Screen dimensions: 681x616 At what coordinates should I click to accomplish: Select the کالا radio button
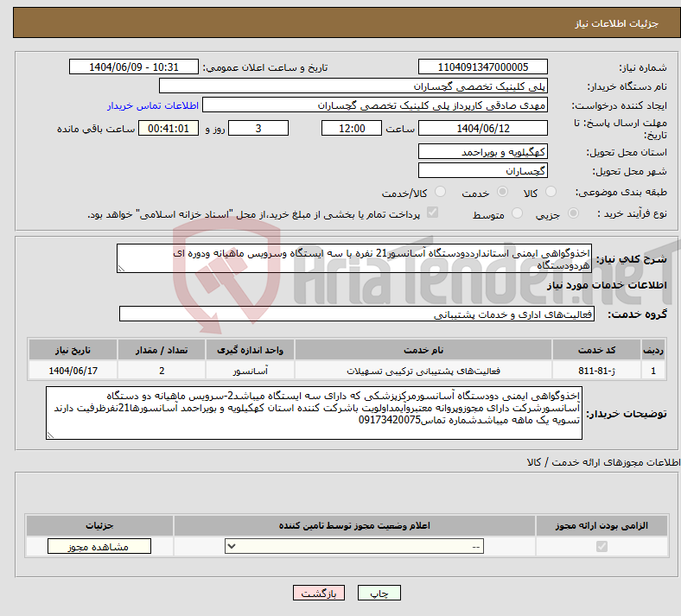pyautogui.click(x=551, y=192)
